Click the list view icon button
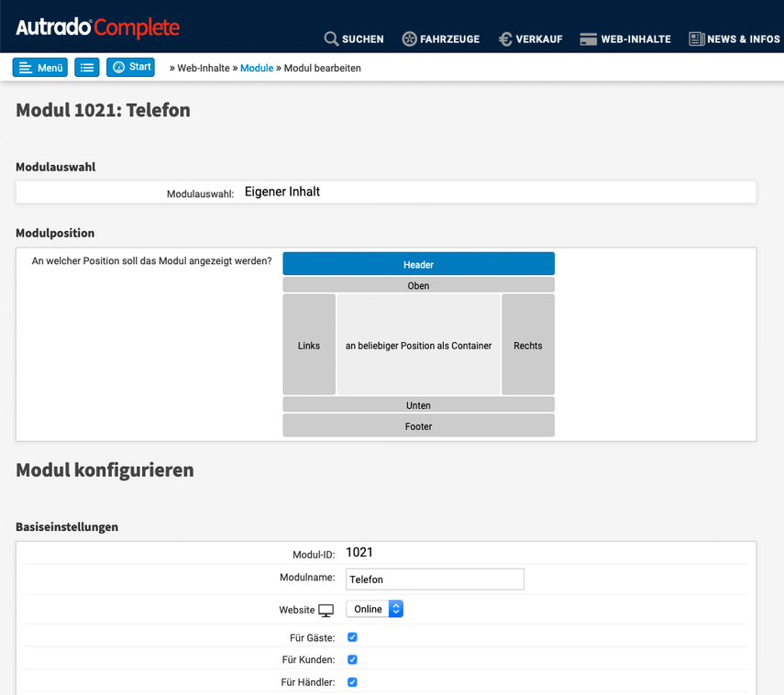 click(87, 68)
